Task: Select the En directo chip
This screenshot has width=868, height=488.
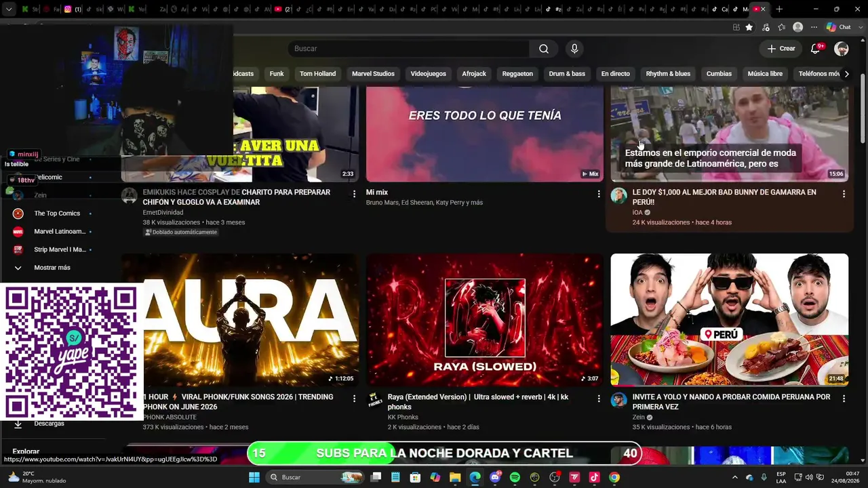Action: coord(615,74)
